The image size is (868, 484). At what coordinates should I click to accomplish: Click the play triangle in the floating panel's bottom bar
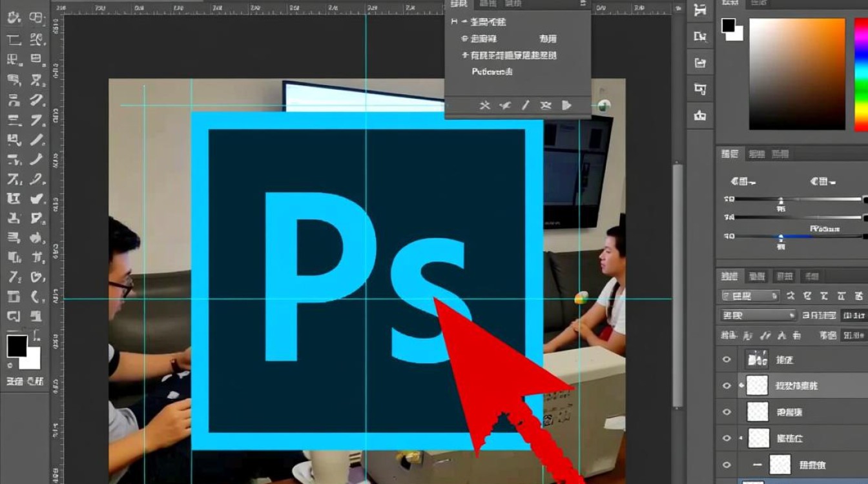coord(566,105)
